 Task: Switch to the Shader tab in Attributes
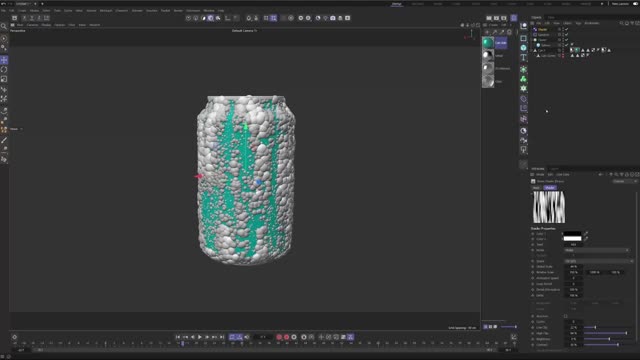click(x=550, y=188)
